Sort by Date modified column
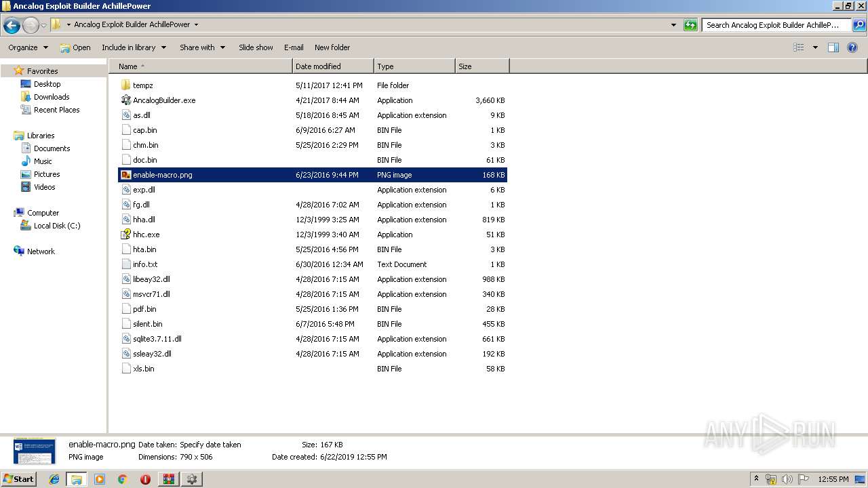The image size is (868, 488). point(333,66)
